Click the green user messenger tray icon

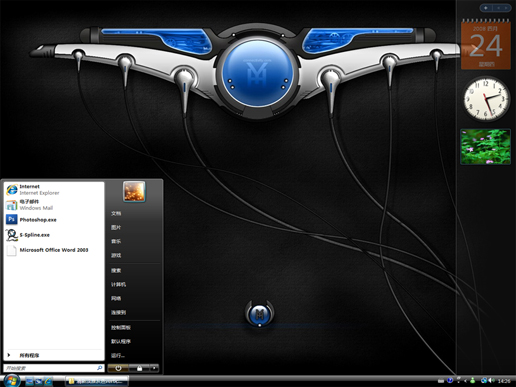[473, 380]
